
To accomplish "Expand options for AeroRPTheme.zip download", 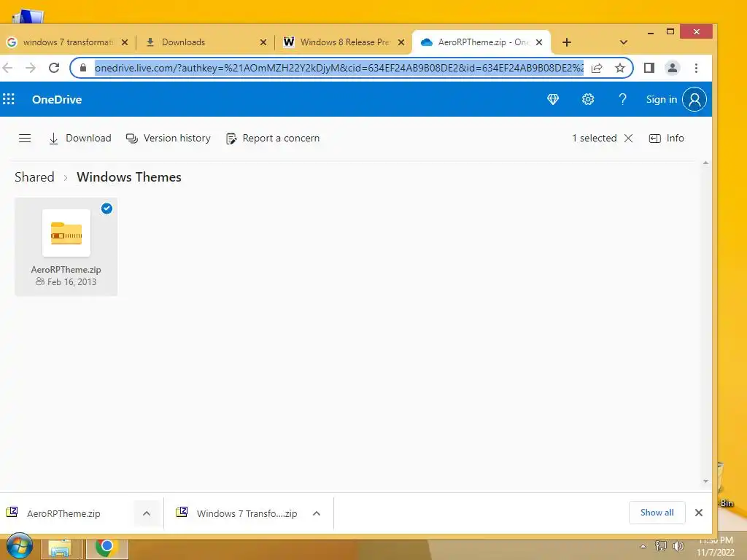I will point(146,513).
